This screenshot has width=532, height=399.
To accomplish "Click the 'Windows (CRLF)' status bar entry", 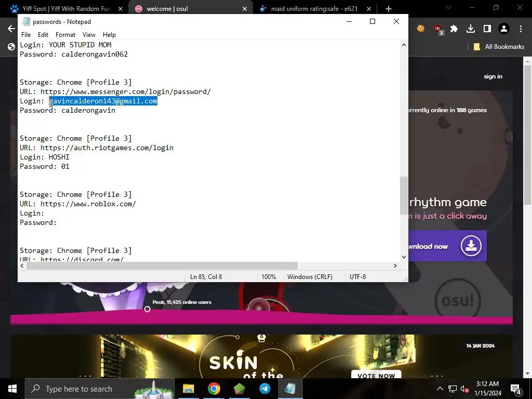I will [x=310, y=277].
